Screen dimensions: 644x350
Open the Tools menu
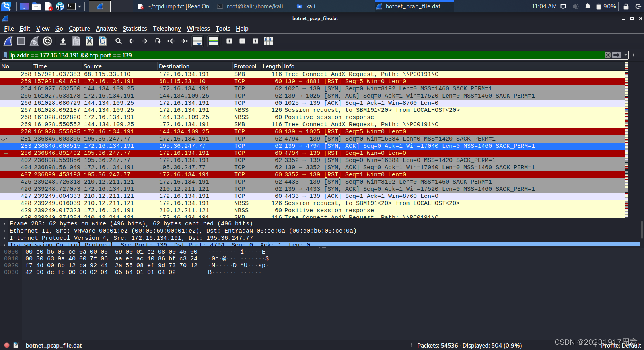(x=223, y=29)
